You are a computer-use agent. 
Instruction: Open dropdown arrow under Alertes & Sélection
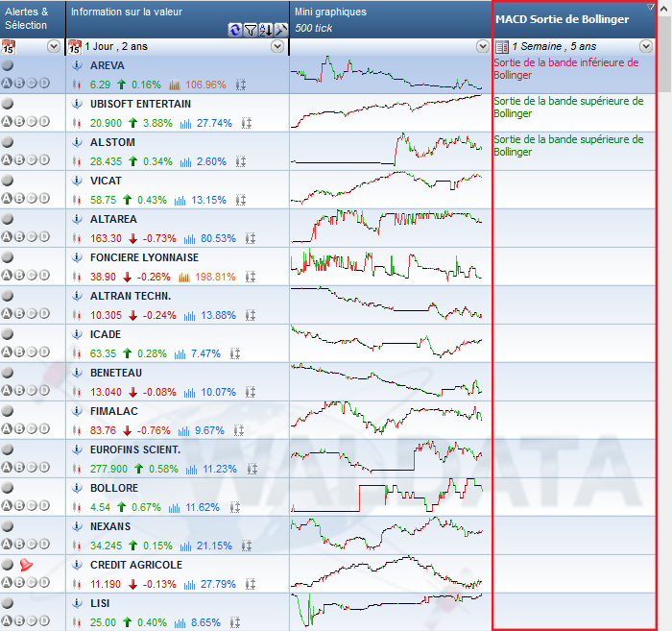(54, 46)
